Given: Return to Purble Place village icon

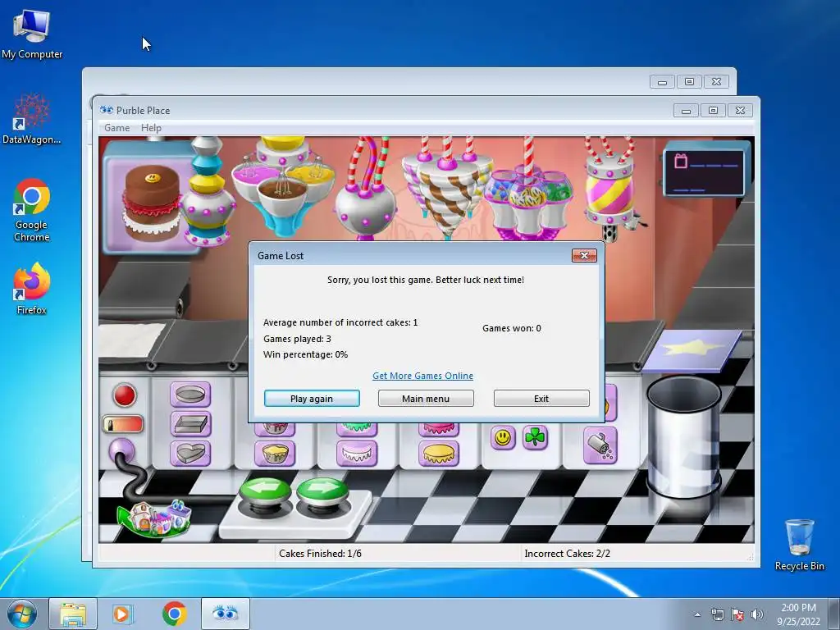Looking at the screenshot, I should coord(155,518).
